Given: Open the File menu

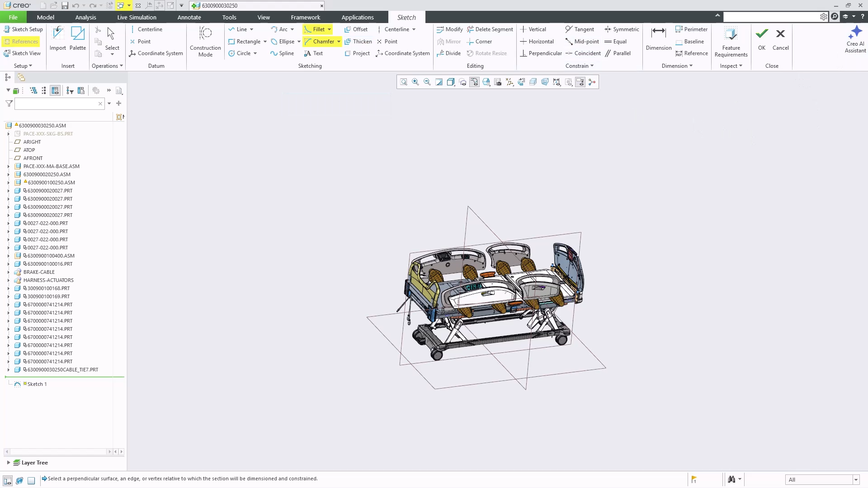Looking at the screenshot, I should click(x=13, y=17).
